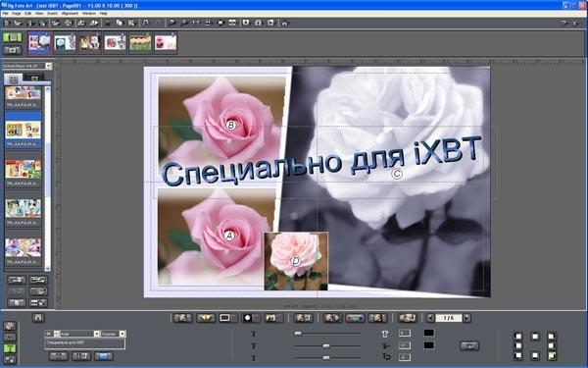This screenshot has height=368, width=588.
Task: Adjust the top text slider
Action: pyautogui.click(x=327, y=333)
